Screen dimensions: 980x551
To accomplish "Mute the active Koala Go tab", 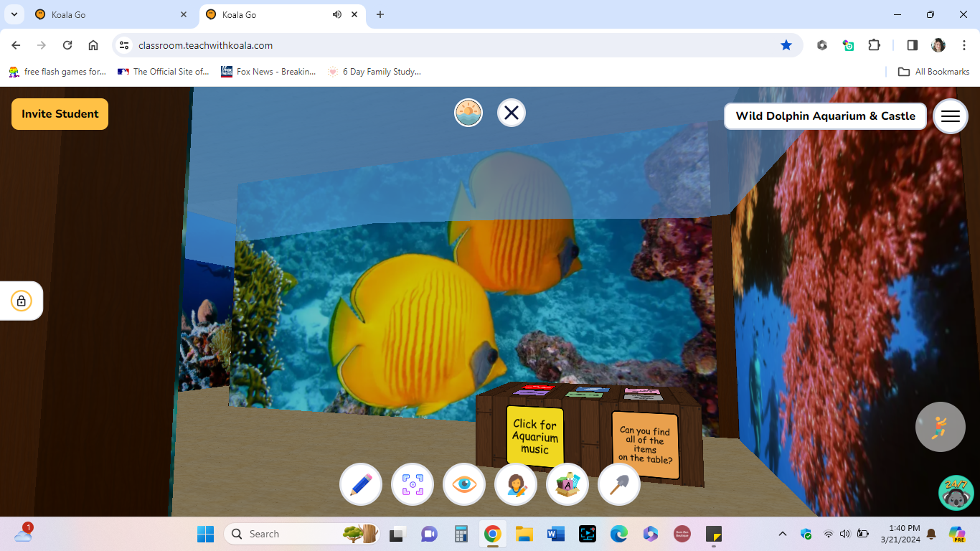I will tap(336, 14).
